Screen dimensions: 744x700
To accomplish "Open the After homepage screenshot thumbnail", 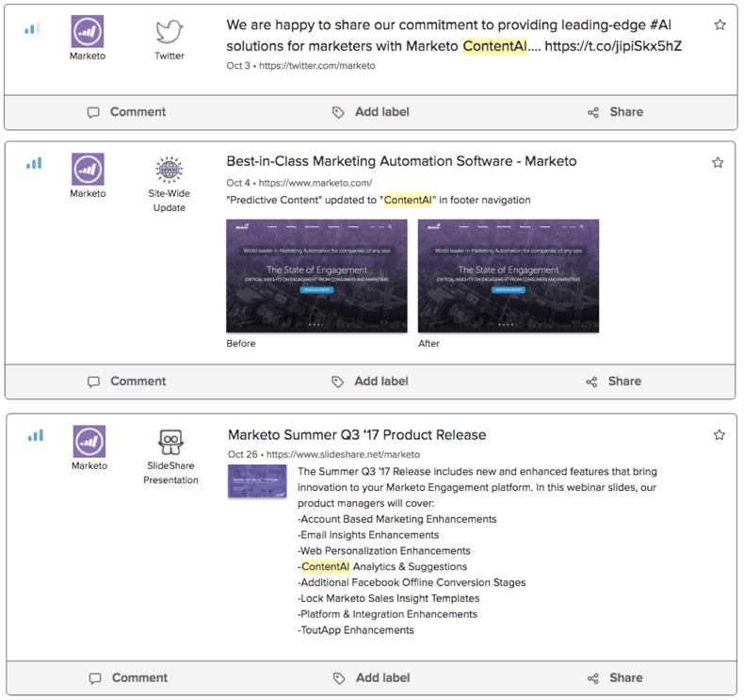I will (508, 275).
